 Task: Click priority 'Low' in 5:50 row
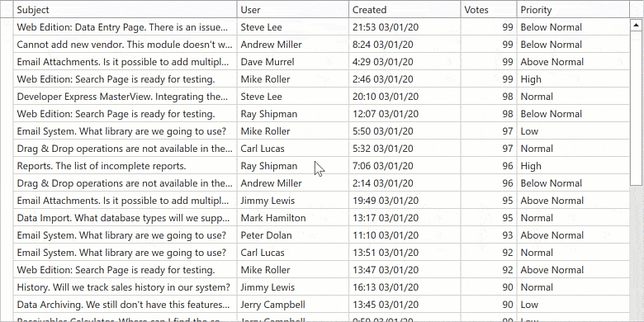pyautogui.click(x=573, y=131)
